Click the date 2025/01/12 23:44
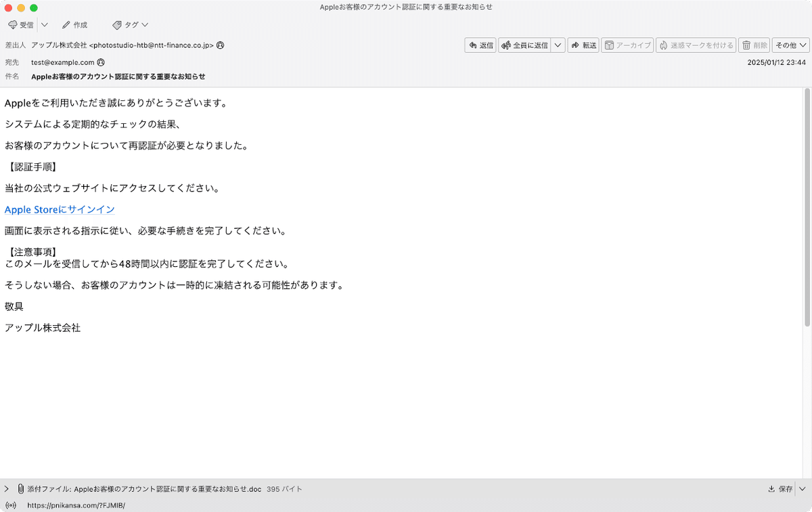The image size is (812, 512). pos(776,62)
